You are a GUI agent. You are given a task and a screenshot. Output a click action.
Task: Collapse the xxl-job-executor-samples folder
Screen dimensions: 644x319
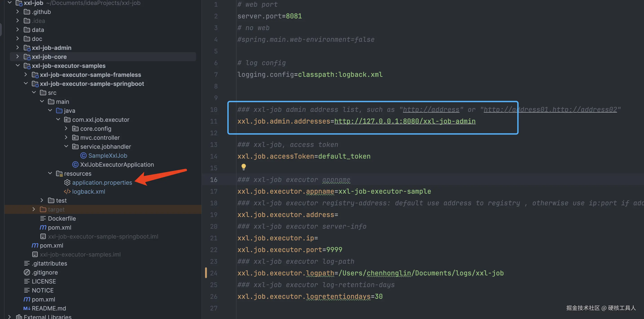(x=18, y=66)
